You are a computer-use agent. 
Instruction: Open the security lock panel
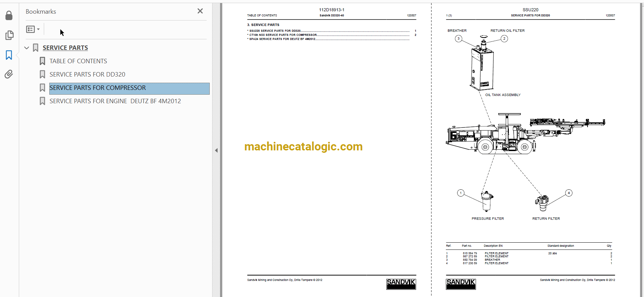click(x=9, y=15)
